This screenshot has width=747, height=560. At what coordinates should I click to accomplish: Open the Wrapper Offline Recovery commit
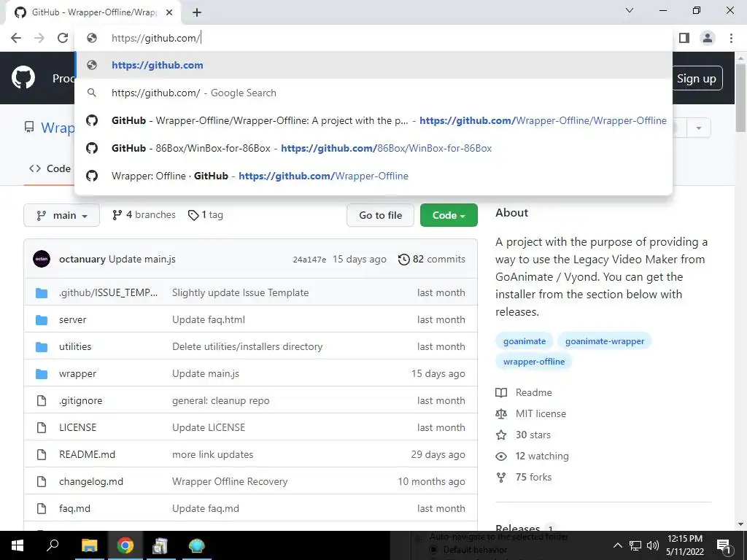point(230,481)
